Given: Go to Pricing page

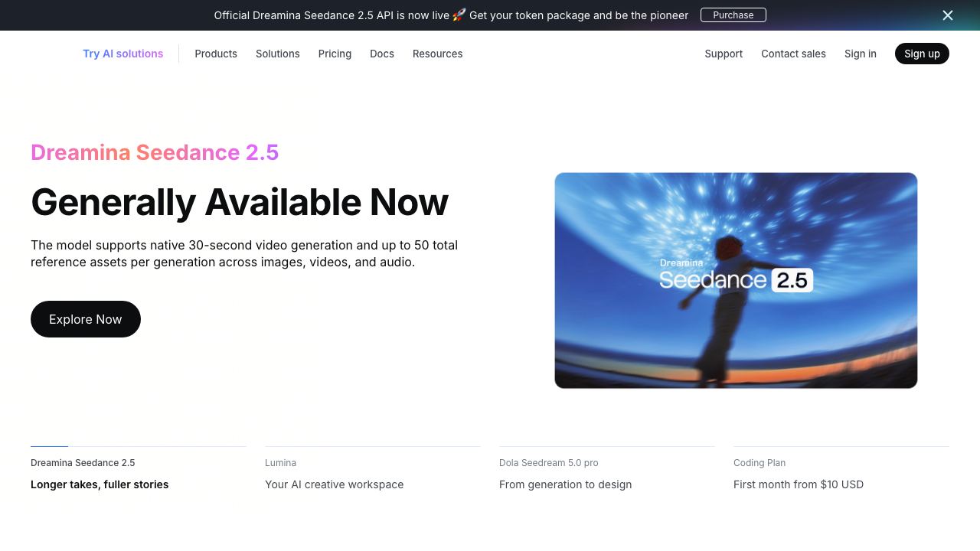Looking at the screenshot, I should tap(335, 54).
